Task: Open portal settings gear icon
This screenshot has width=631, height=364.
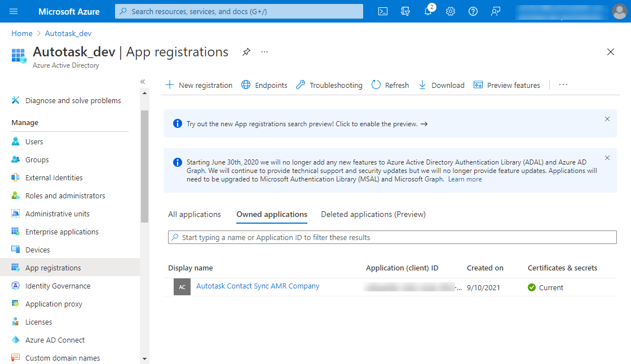Action: [451, 11]
